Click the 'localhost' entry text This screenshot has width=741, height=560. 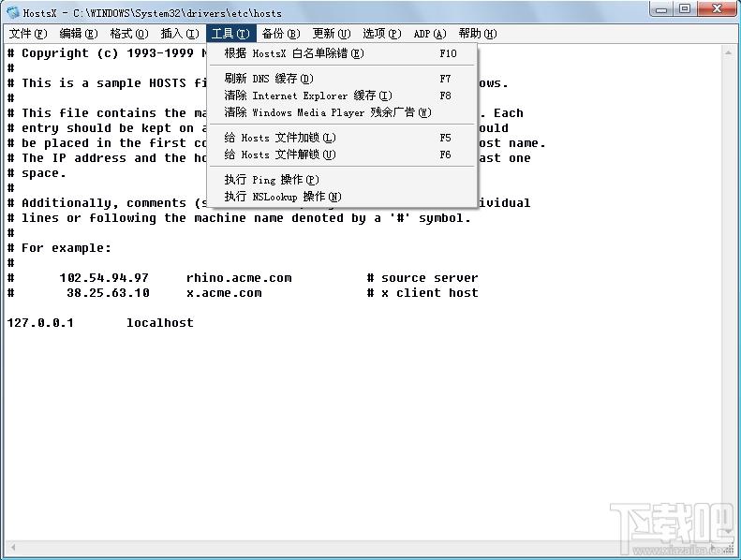coord(160,323)
